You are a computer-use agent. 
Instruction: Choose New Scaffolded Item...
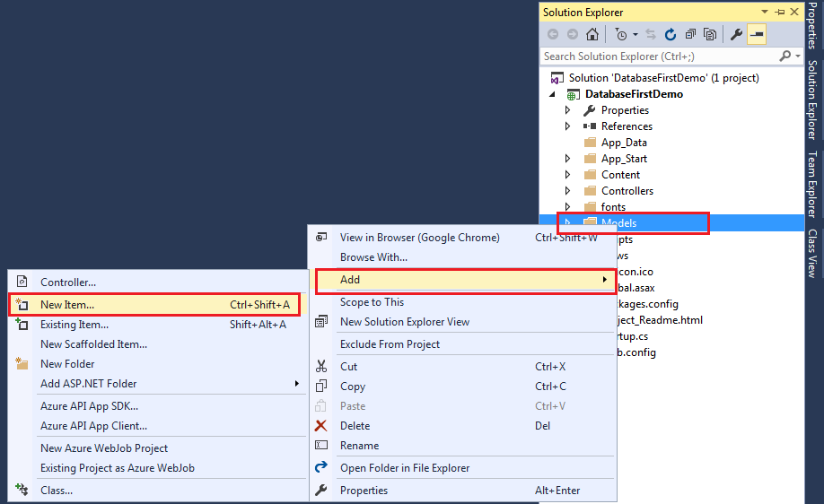158,344
